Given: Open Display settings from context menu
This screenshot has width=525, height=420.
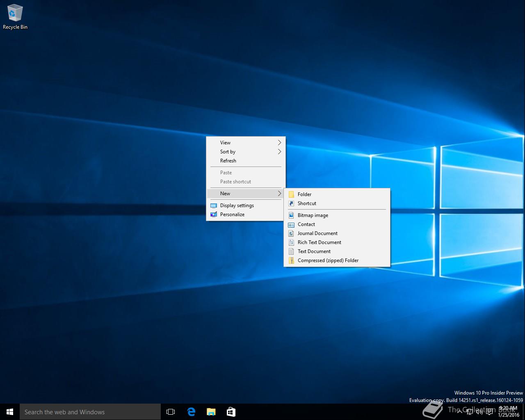Looking at the screenshot, I should [x=246, y=205].
